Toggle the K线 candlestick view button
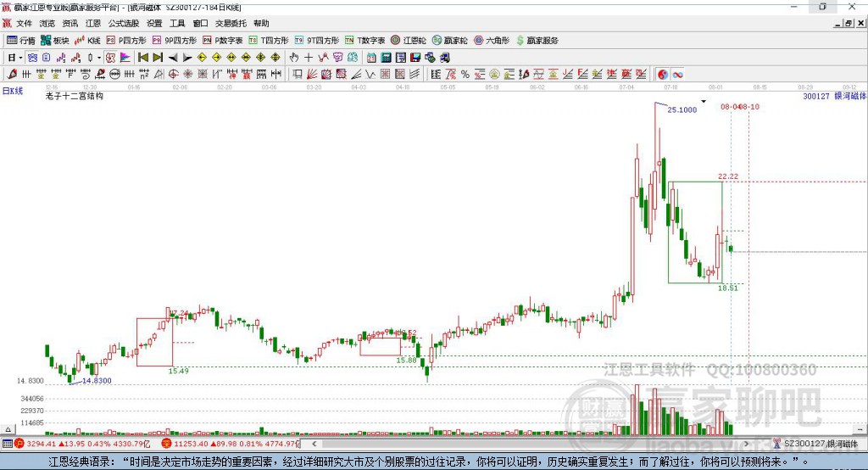Viewport: 868px width, 470px height. pyautogui.click(x=87, y=40)
